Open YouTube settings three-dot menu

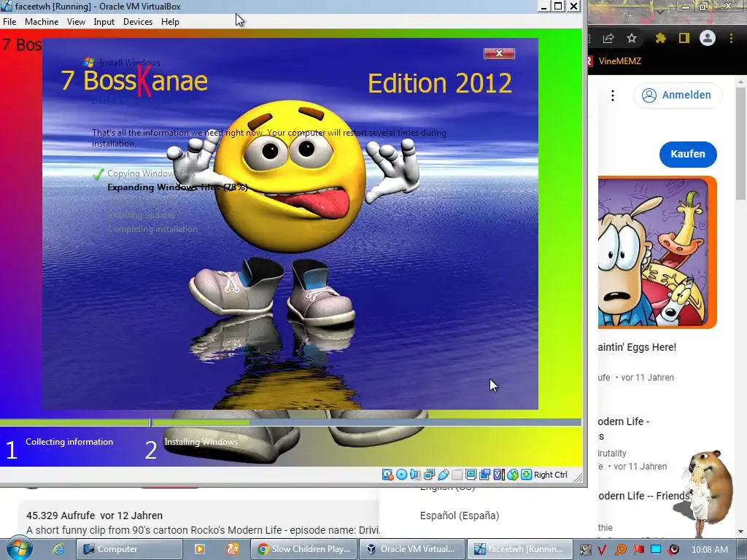613,96
